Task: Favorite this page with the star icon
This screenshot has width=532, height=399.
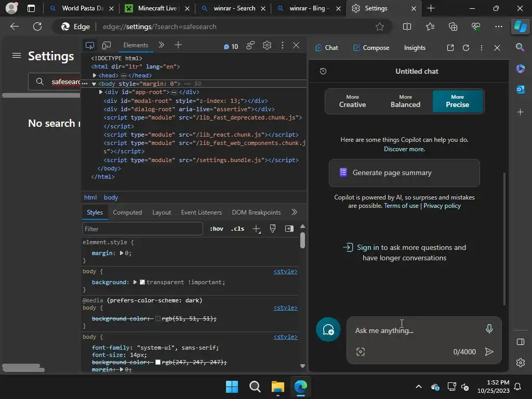Action: (380, 26)
